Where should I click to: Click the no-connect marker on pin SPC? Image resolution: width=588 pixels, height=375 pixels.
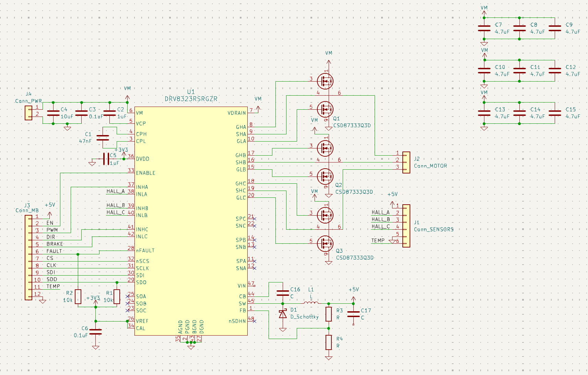[255, 219]
